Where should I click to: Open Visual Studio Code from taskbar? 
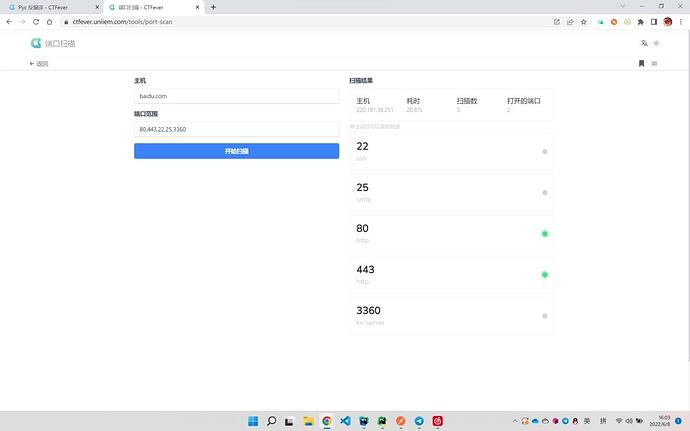(344, 421)
